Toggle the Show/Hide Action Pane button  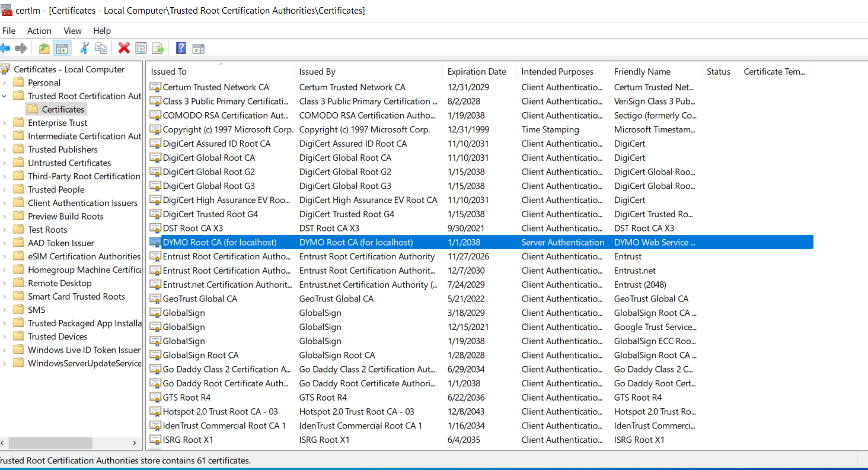click(198, 49)
